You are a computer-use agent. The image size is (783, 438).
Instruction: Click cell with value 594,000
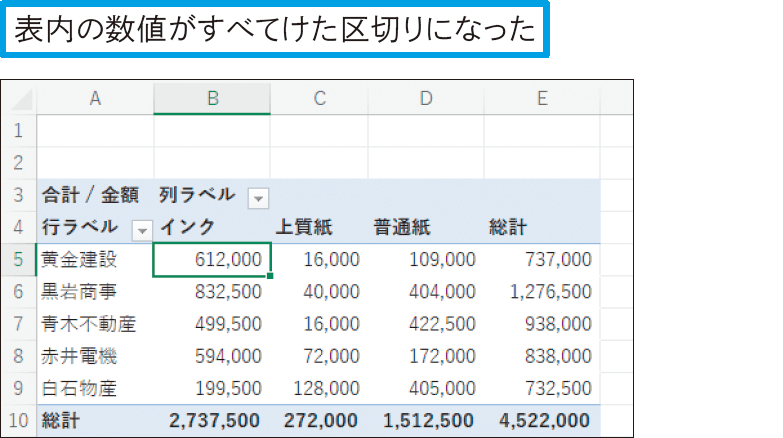pyautogui.click(x=212, y=356)
